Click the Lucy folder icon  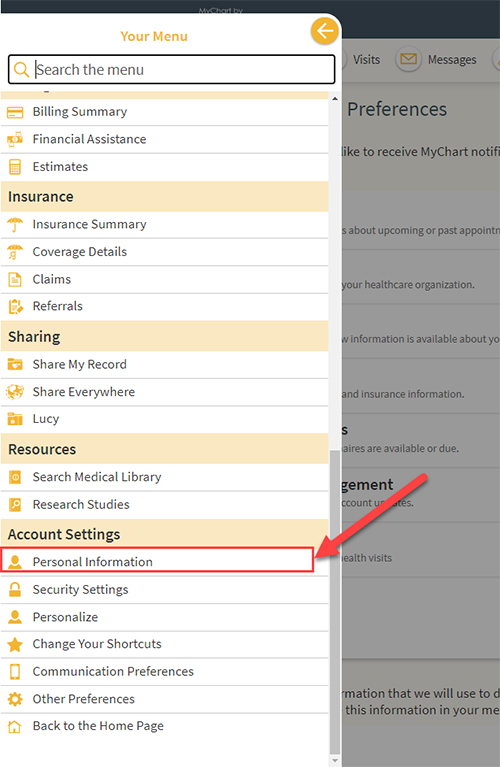tap(15, 419)
